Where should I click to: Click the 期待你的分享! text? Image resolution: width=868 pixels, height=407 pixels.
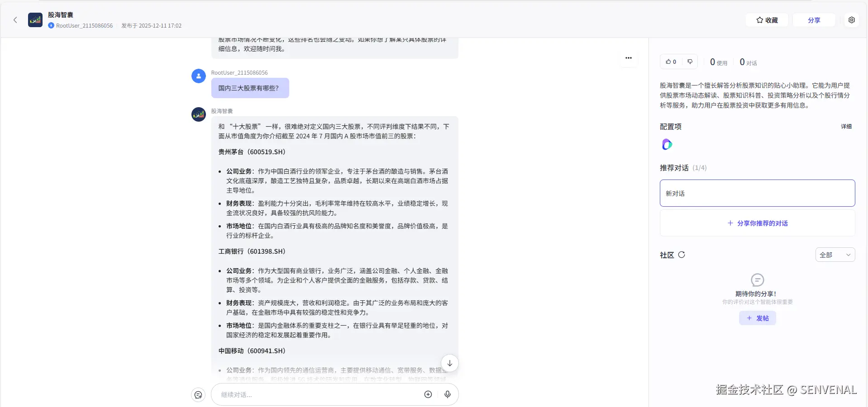(x=756, y=293)
